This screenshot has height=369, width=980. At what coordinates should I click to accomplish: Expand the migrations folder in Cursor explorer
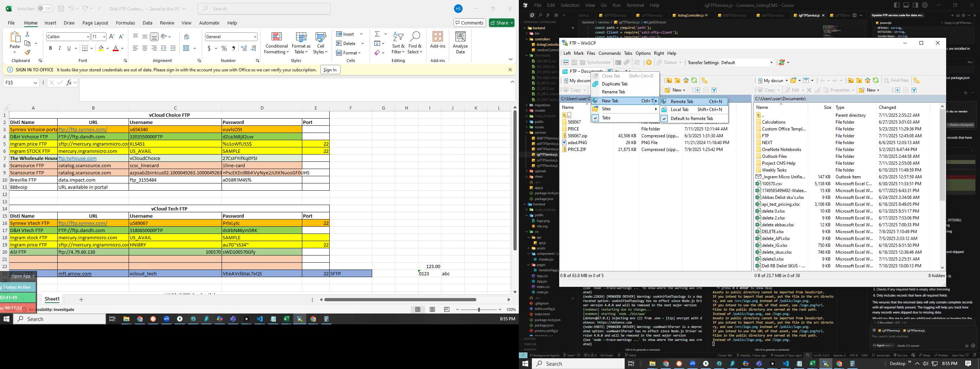tap(542, 105)
